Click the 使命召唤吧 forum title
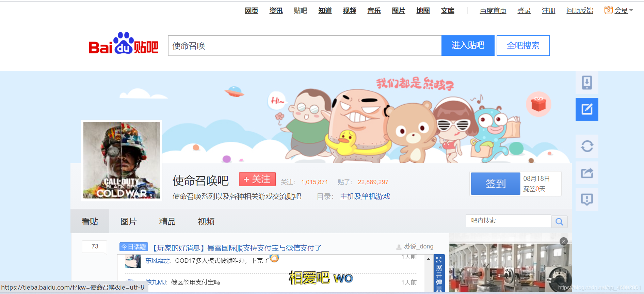 (200, 180)
